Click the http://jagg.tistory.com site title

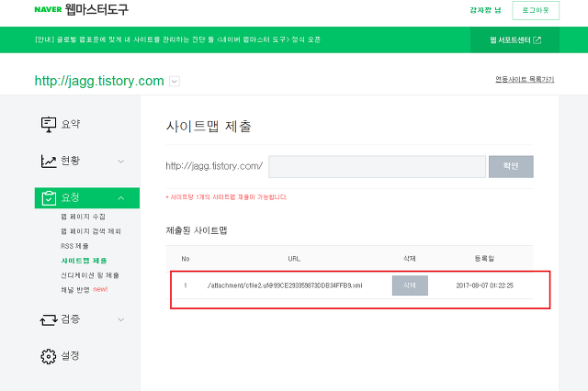click(99, 81)
